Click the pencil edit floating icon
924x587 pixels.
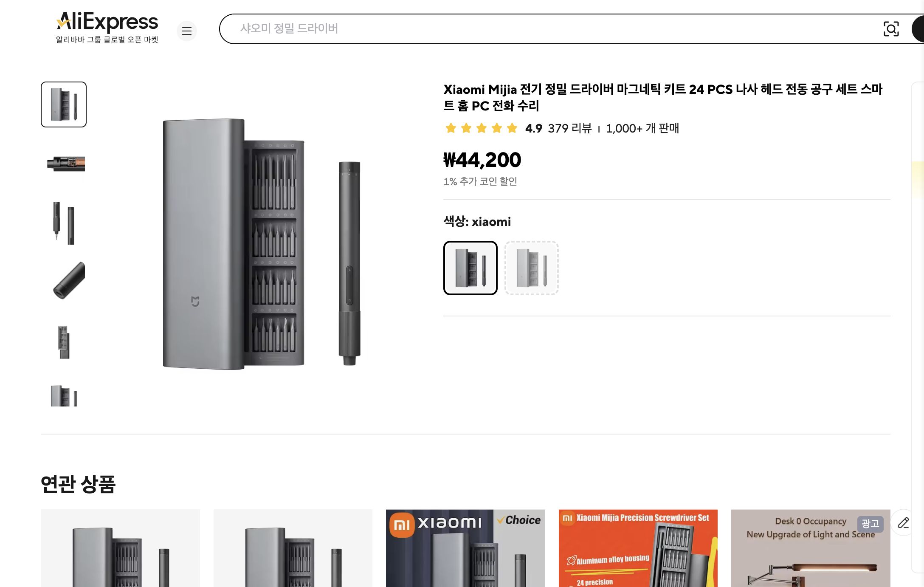[x=903, y=522]
